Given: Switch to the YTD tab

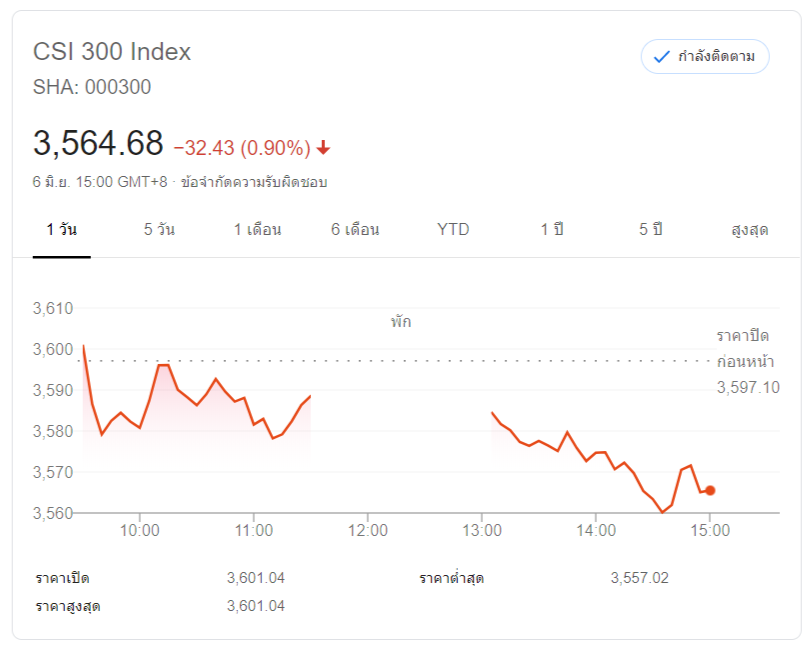Looking at the screenshot, I should tap(453, 230).
